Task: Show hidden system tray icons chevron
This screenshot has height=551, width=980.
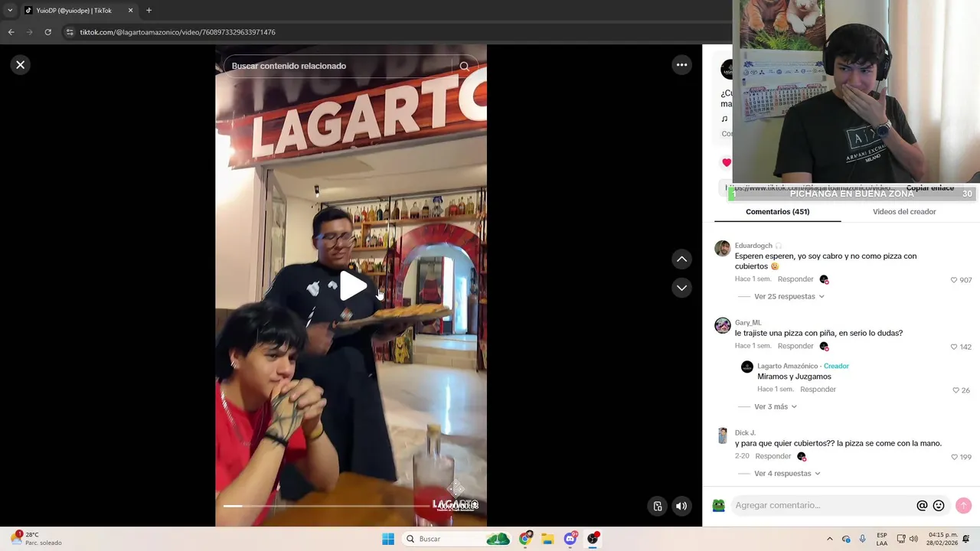Action: pyautogui.click(x=829, y=539)
